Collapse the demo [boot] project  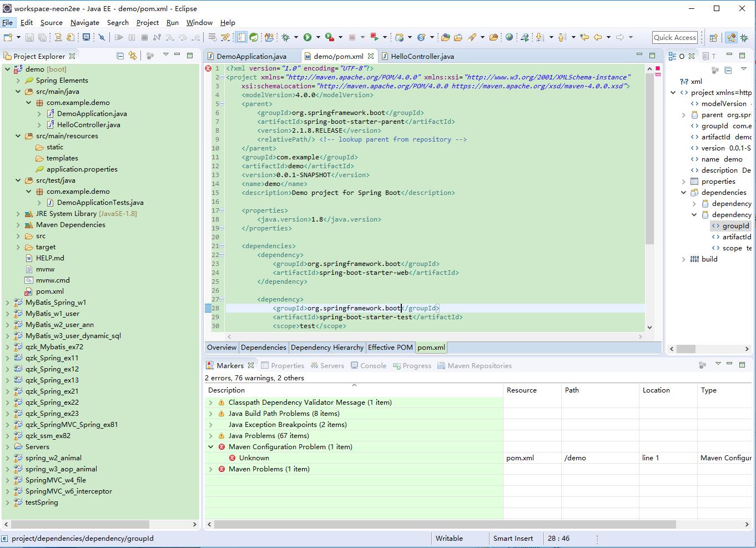(x=7, y=69)
